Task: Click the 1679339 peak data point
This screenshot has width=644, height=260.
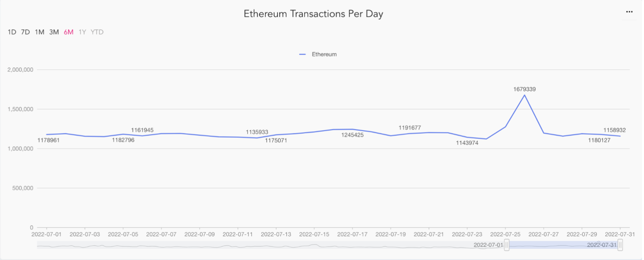Action: pos(524,95)
